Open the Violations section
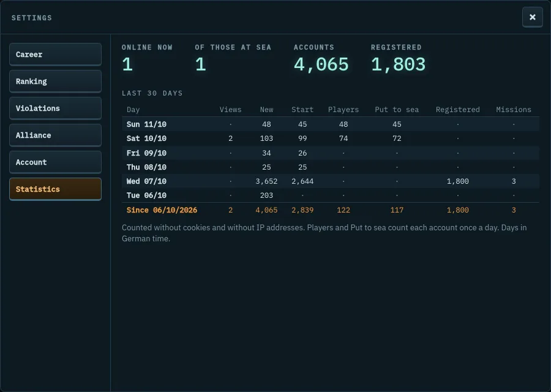This screenshot has height=392, width=551. point(55,108)
